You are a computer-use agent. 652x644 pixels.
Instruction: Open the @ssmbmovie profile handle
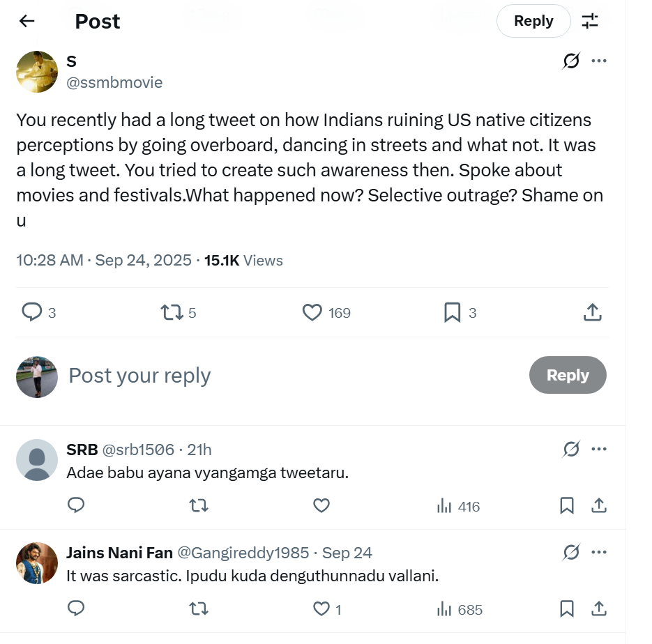click(x=114, y=82)
